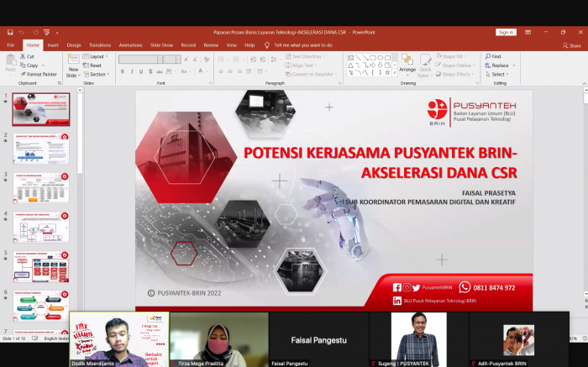Image resolution: width=588 pixels, height=367 pixels.
Task: Switch to the Insert tab
Action: tap(53, 45)
